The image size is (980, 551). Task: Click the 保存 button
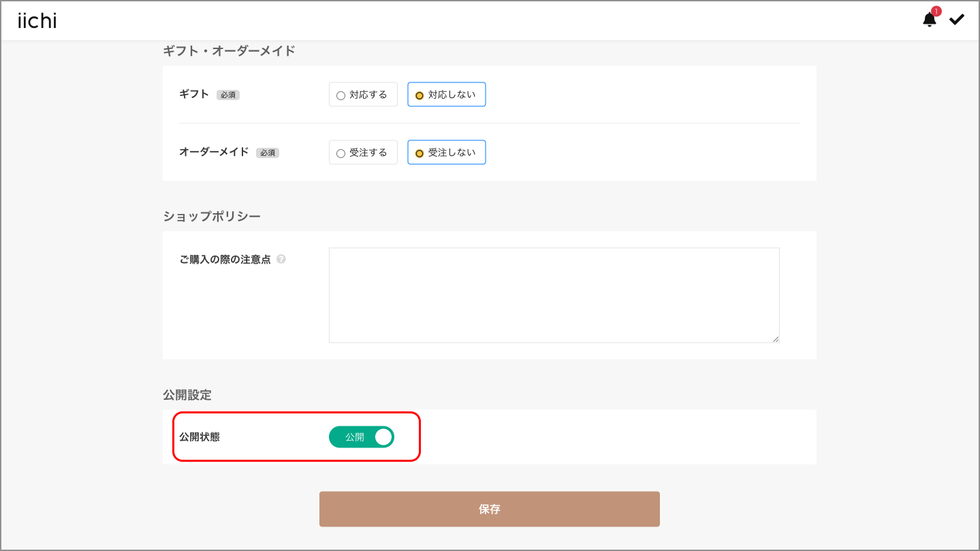(490, 509)
